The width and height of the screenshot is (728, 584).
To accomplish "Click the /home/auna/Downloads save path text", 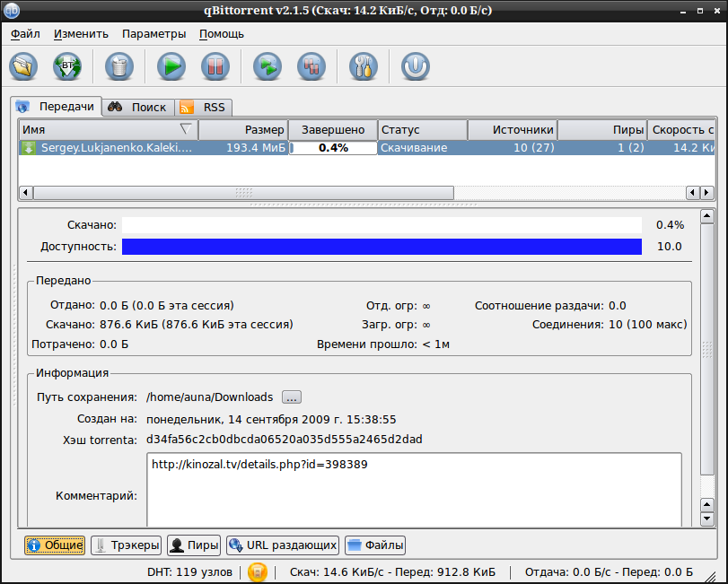I will (x=209, y=397).
